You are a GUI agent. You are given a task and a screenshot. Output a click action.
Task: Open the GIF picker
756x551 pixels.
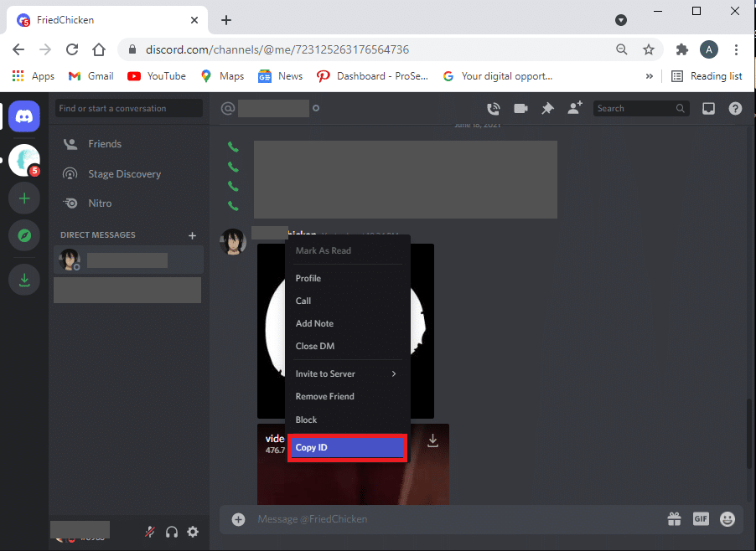(701, 518)
